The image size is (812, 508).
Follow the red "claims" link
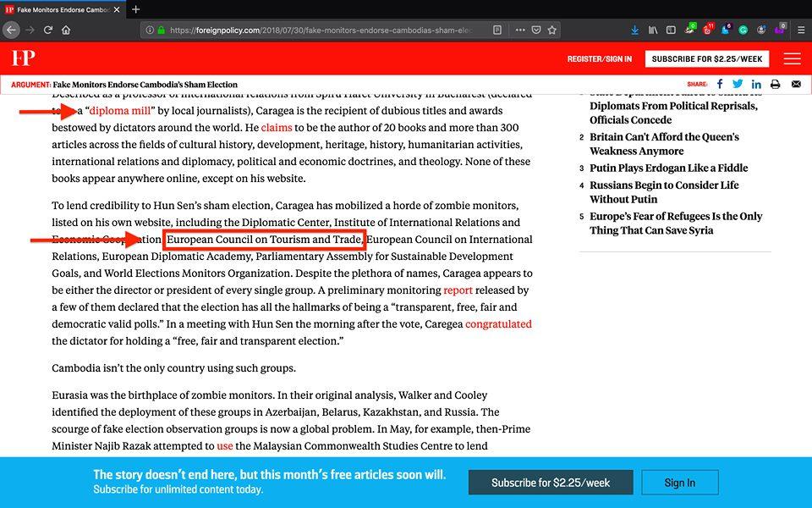[x=277, y=128]
